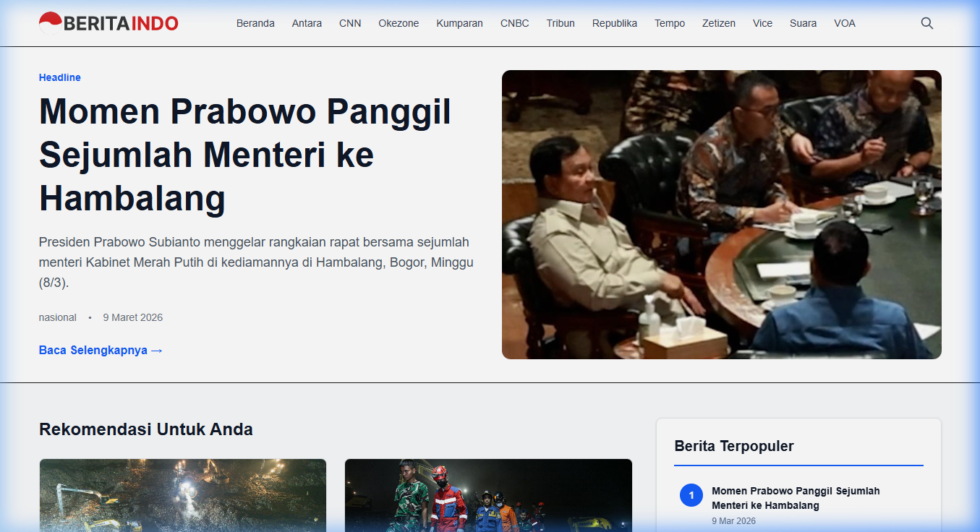Click the 9 Mar 2026 date in Berita Terpopuler

click(733, 521)
